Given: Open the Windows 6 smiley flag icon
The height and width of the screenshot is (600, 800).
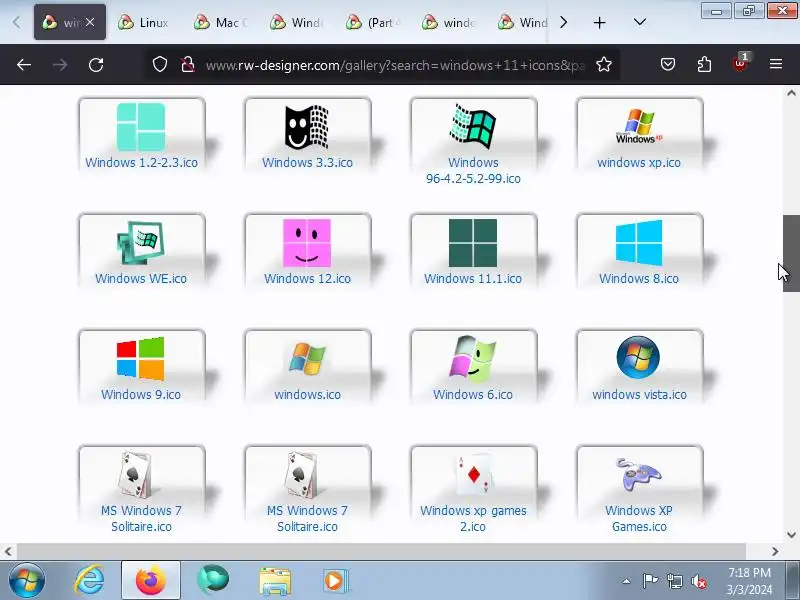Looking at the screenshot, I should coord(473,359).
